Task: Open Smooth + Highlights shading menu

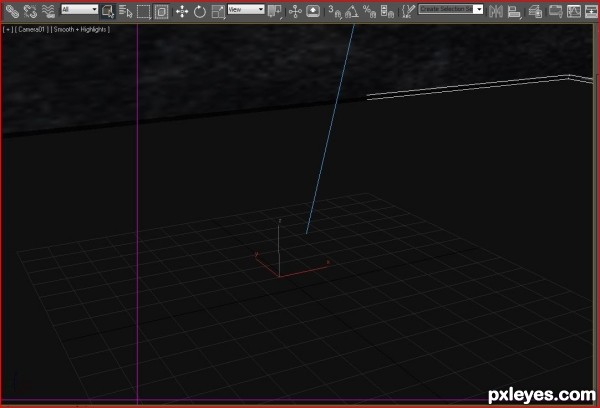Action: tap(80, 29)
